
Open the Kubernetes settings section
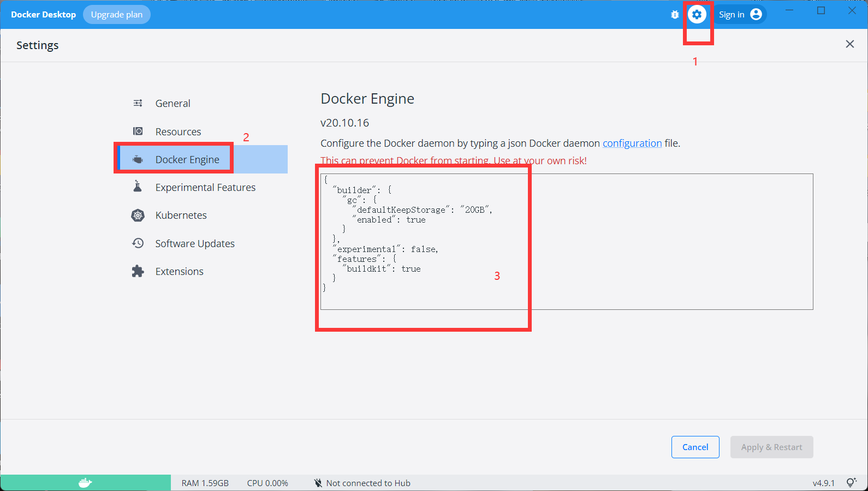tap(181, 215)
